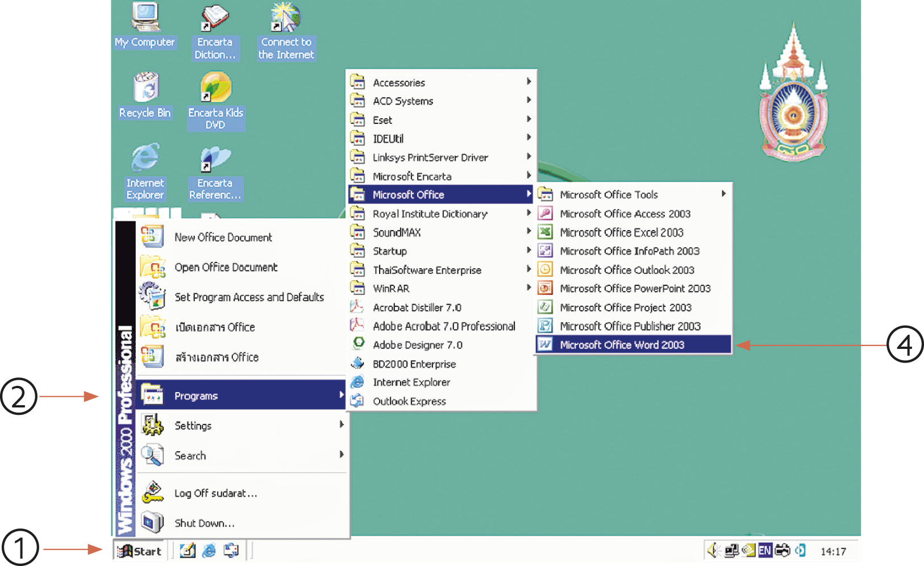Open My Computer desktop icon
924x566 pixels.
145,26
